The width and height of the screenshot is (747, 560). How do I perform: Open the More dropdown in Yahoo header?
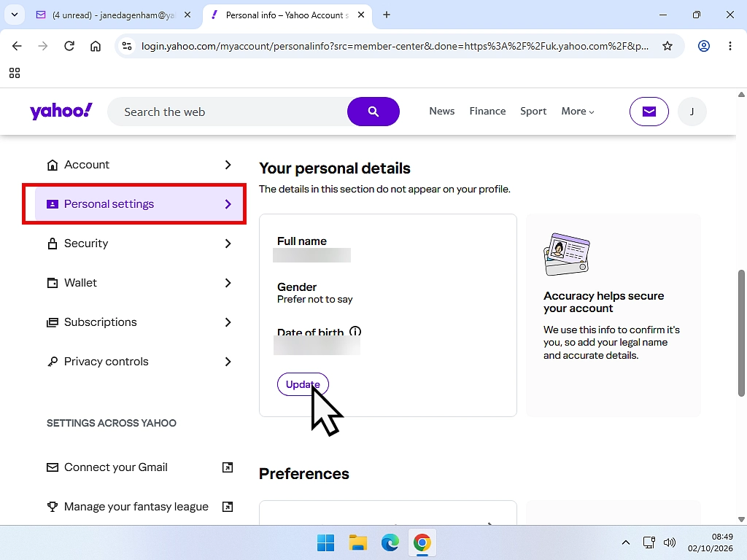pyautogui.click(x=578, y=112)
